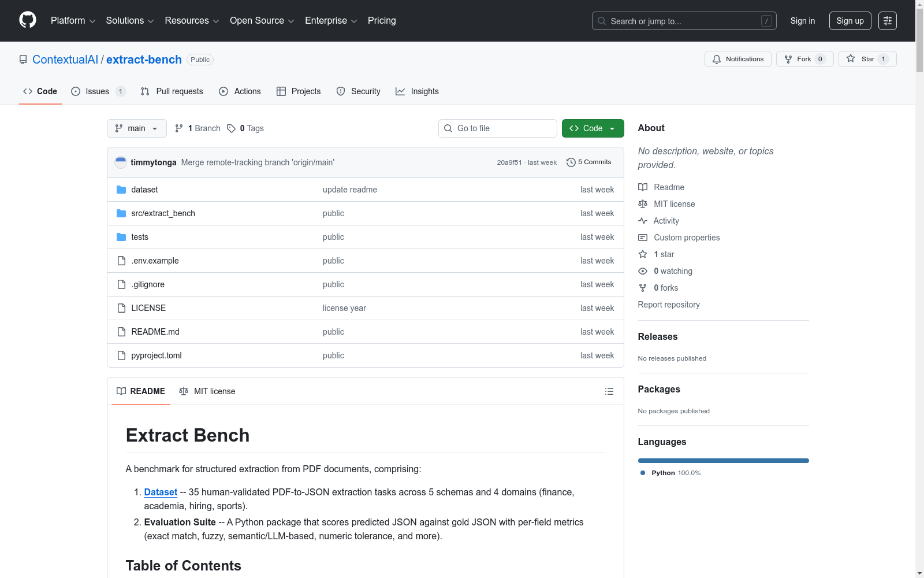
Task: Expand the Solutions menu
Action: (130, 21)
